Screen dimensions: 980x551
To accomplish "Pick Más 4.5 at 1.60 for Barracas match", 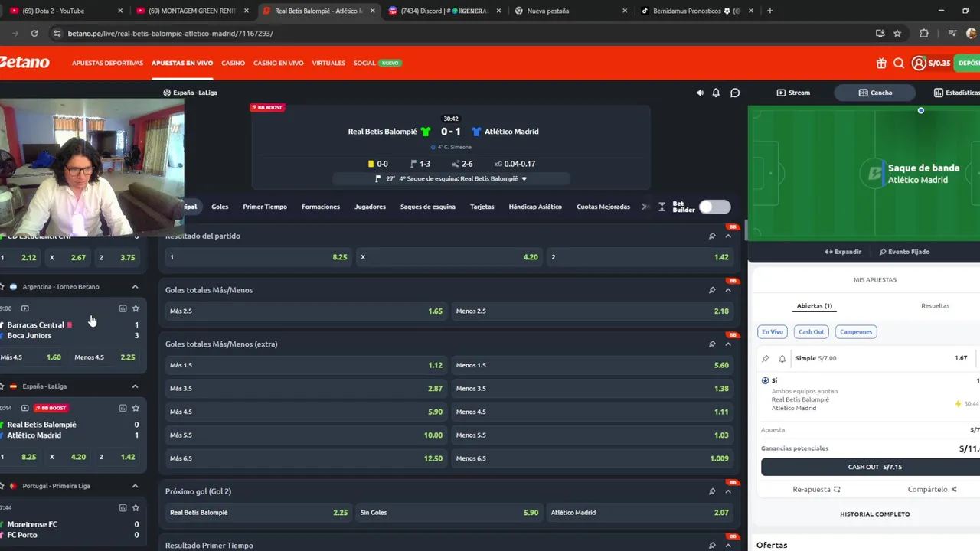I will pos(31,357).
